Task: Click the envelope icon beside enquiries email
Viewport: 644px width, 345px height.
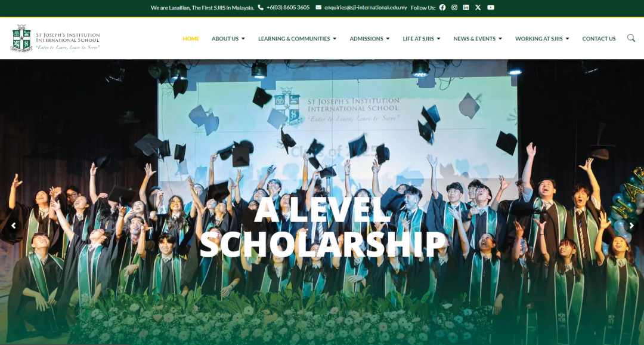Action: (318, 7)
